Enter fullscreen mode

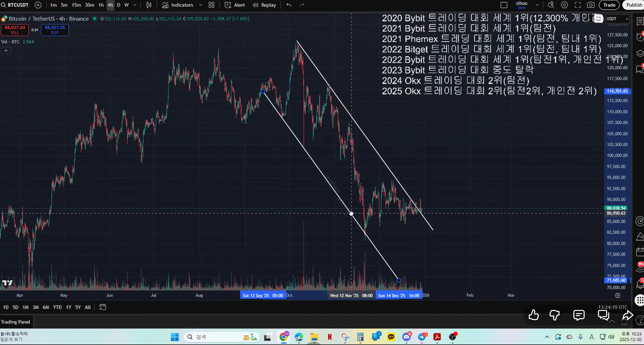[578, 5]
